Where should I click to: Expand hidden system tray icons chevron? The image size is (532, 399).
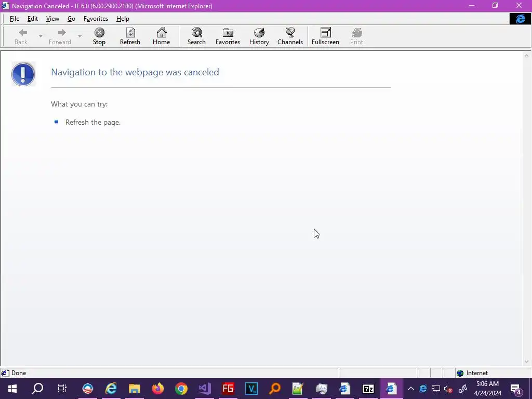click(x=410, y=389)
